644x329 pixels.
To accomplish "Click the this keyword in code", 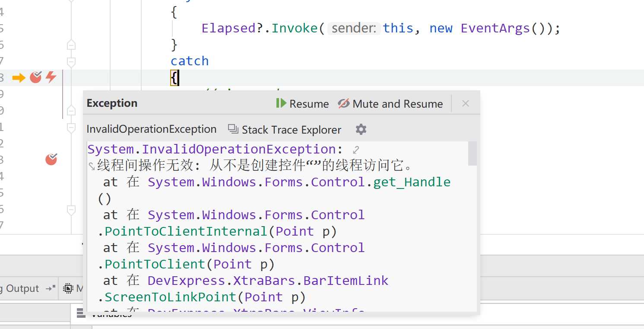I will tap(398, 28).
